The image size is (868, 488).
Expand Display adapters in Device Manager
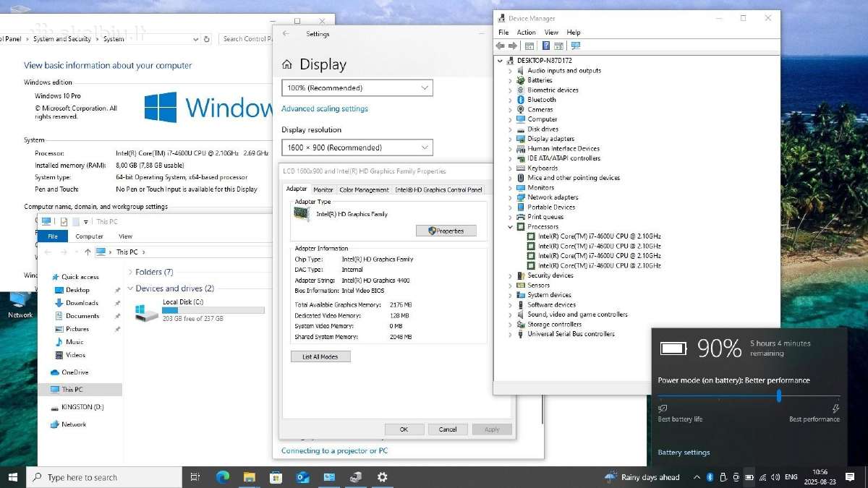(x=510, y=139)
